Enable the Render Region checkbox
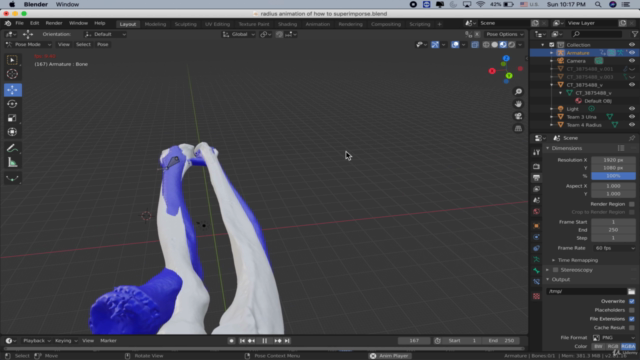 coord(632,204)
